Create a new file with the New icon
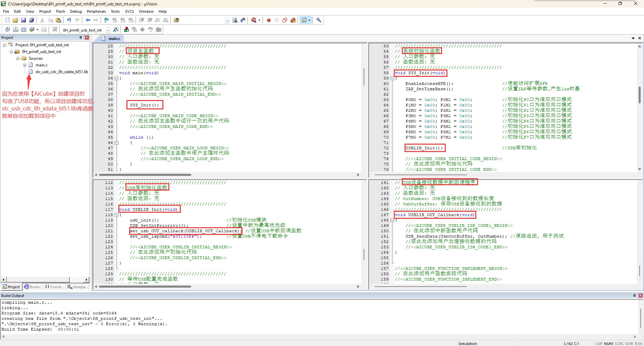The image size is (644, 346). [x=7, y=20]
